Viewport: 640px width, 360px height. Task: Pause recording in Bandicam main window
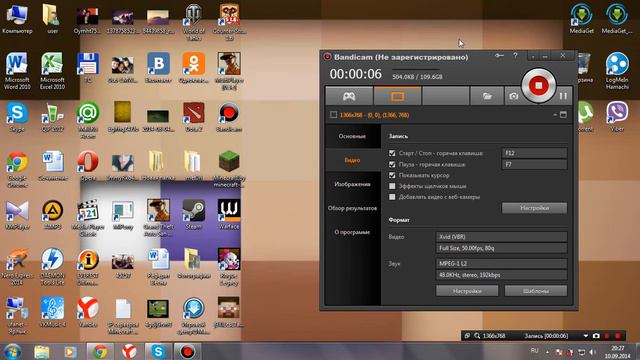tap(563, 96)
